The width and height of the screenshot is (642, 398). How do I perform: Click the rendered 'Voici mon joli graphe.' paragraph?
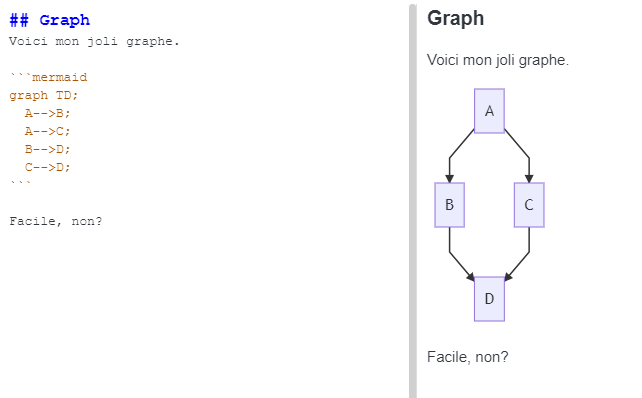(498, 60)
